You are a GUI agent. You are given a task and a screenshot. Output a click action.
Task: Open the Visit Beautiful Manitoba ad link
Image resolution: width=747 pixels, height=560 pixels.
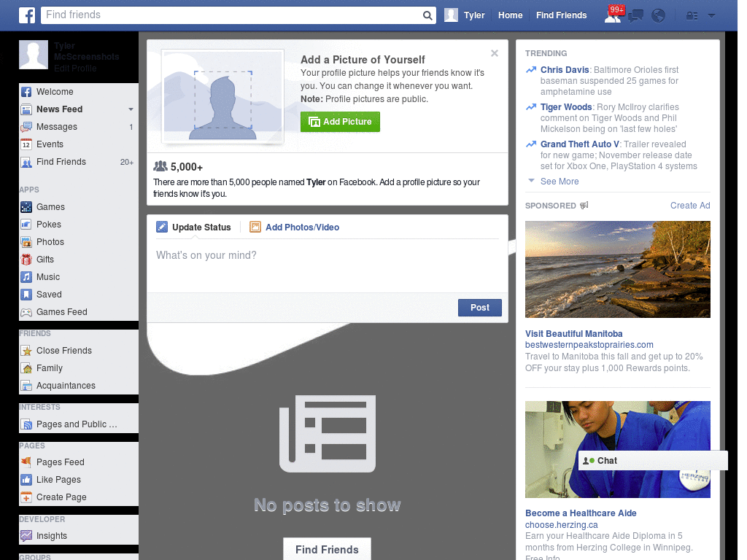[x=573, y=334]
